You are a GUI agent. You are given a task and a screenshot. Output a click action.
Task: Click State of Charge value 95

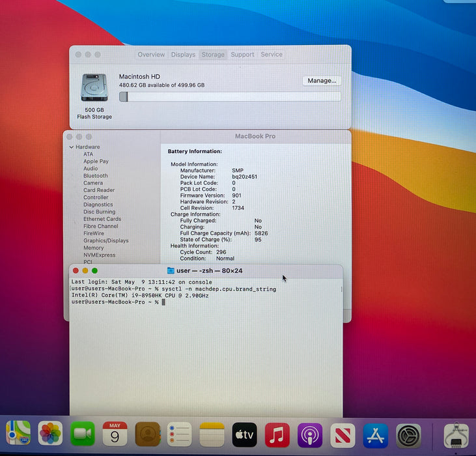pyautogui.click(x=258, y=240)
